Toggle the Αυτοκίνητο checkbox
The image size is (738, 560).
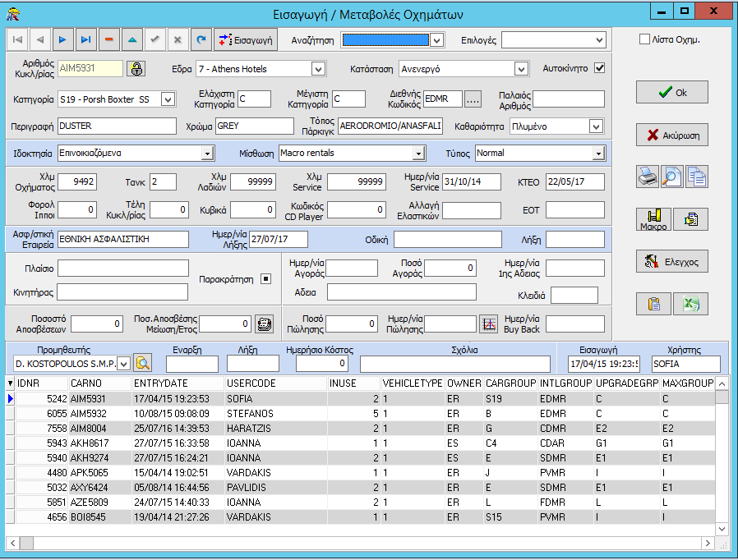click(599, 68)
